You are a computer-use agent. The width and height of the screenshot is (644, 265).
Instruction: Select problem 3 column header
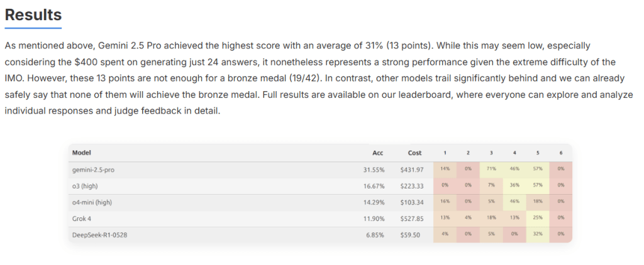(x=491, y=153)
